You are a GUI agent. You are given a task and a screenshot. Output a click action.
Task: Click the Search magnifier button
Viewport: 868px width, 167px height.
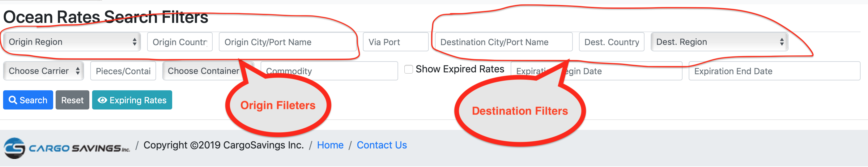[x=28, y=100]
